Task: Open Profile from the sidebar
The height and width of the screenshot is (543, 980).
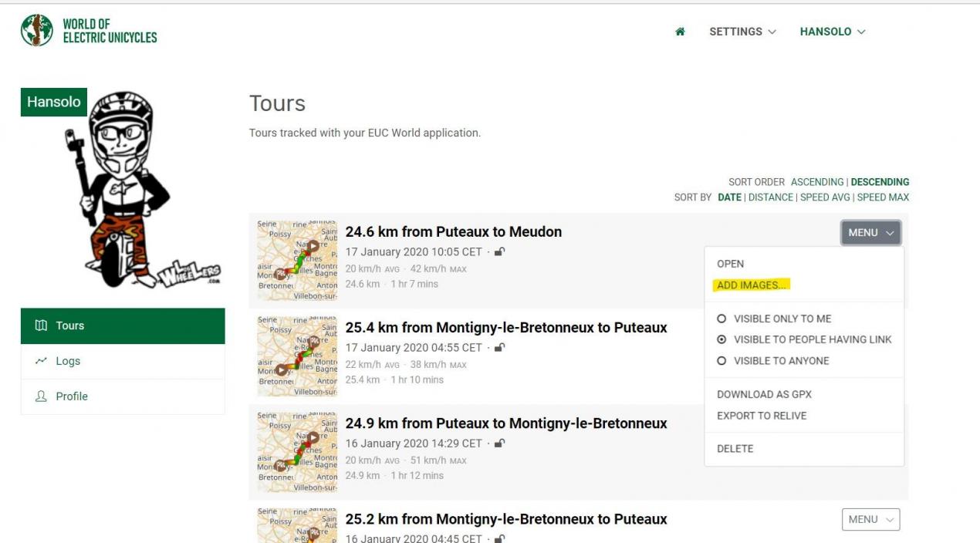Action: (x=123, y=396)
